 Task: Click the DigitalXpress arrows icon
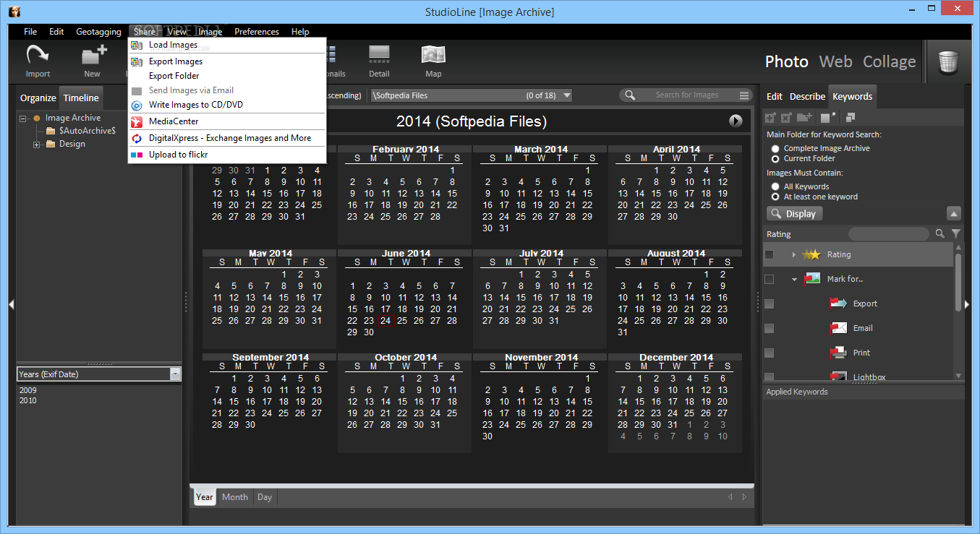click(x=137, y=138)
